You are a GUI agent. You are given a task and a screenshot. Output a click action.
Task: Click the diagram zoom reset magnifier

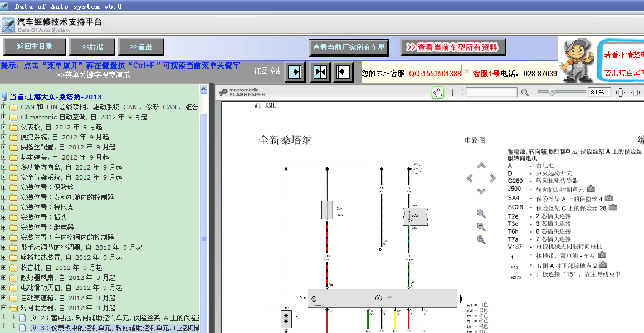481,214
